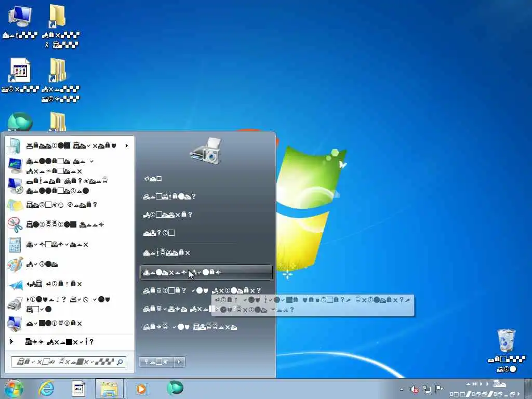Screen dimensions: 532x399
Task: Open Sticky Notes from the Start menu
Action: pos(70,205)
